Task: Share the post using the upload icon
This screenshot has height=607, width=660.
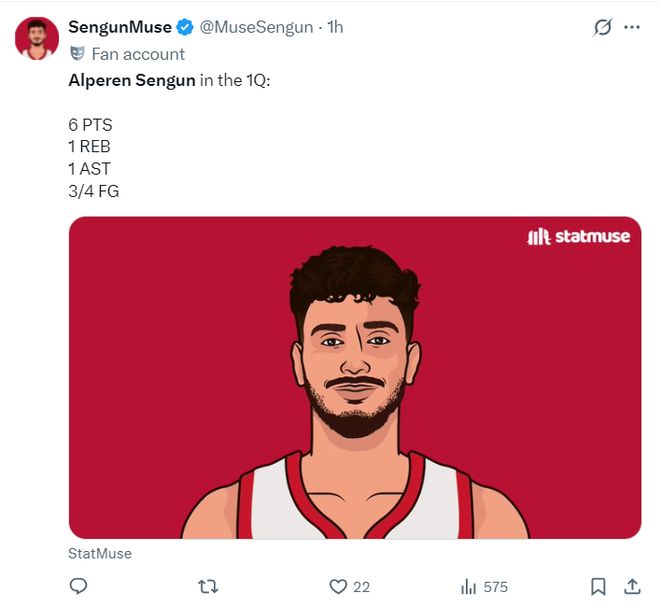Action: point(632,586)
